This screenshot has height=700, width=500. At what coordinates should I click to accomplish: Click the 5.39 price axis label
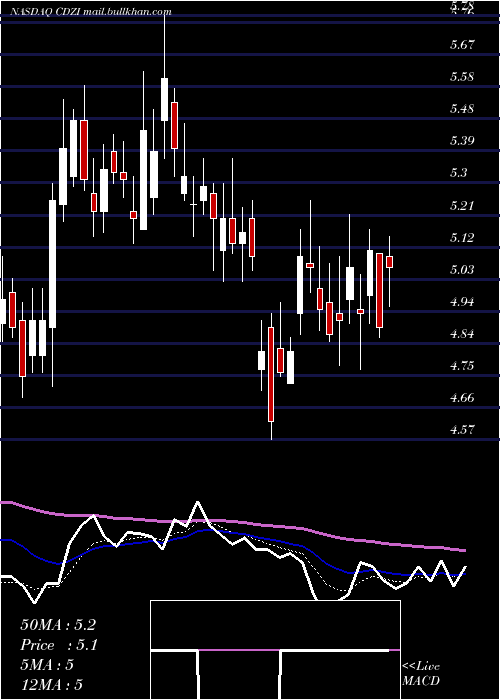[x=462, y=141]
